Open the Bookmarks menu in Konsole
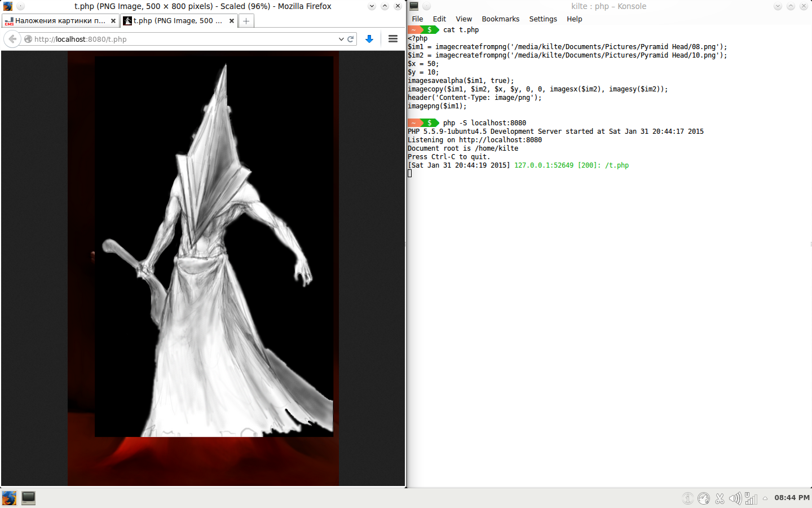The image size is (812, 508). 500,19
